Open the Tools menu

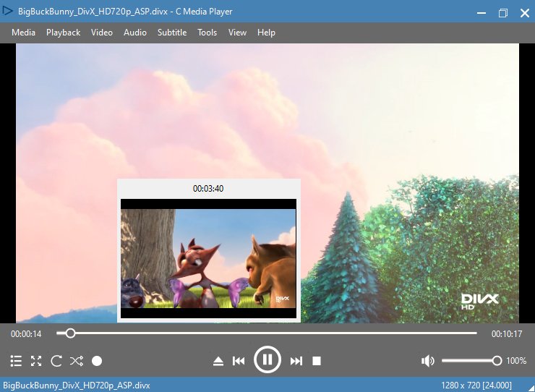point(207,33)
